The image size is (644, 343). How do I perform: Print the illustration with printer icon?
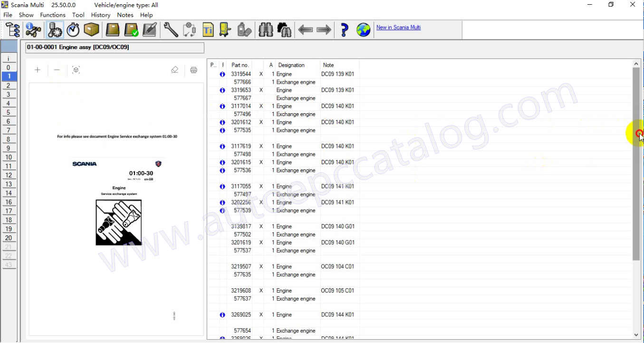(x=193, y=70)
